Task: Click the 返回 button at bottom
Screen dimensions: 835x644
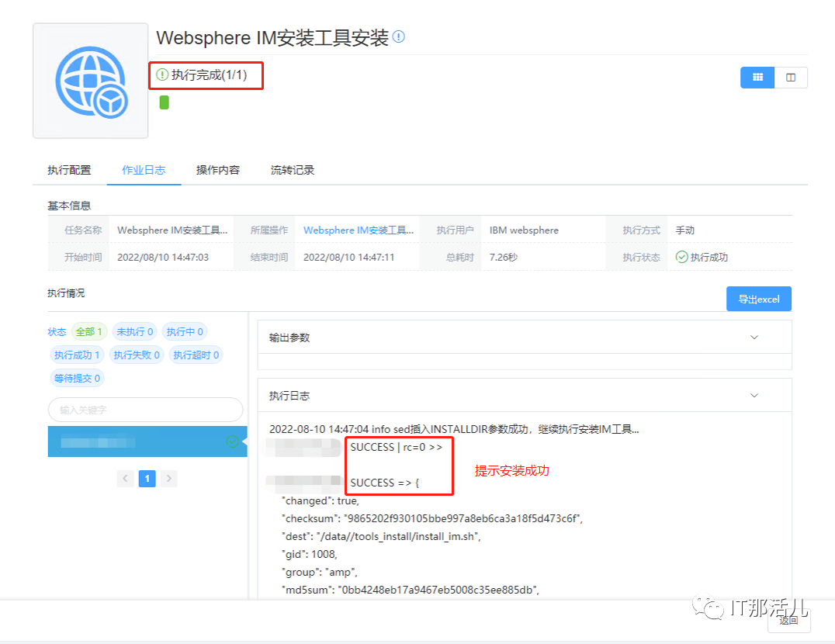Action: coord(788,620)
